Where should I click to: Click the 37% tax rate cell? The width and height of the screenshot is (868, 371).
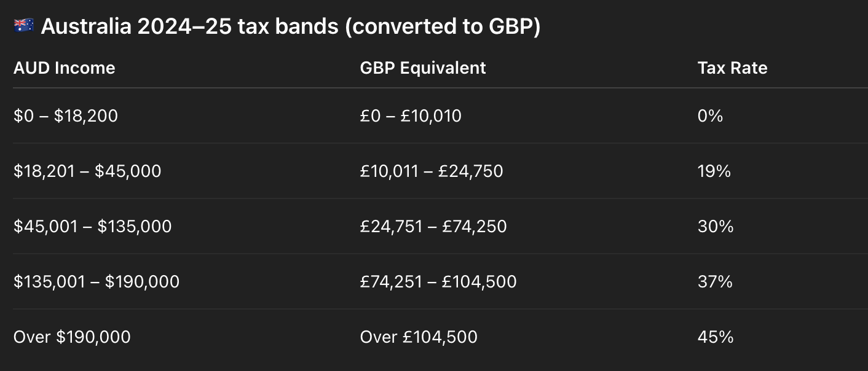coord(715,281)
